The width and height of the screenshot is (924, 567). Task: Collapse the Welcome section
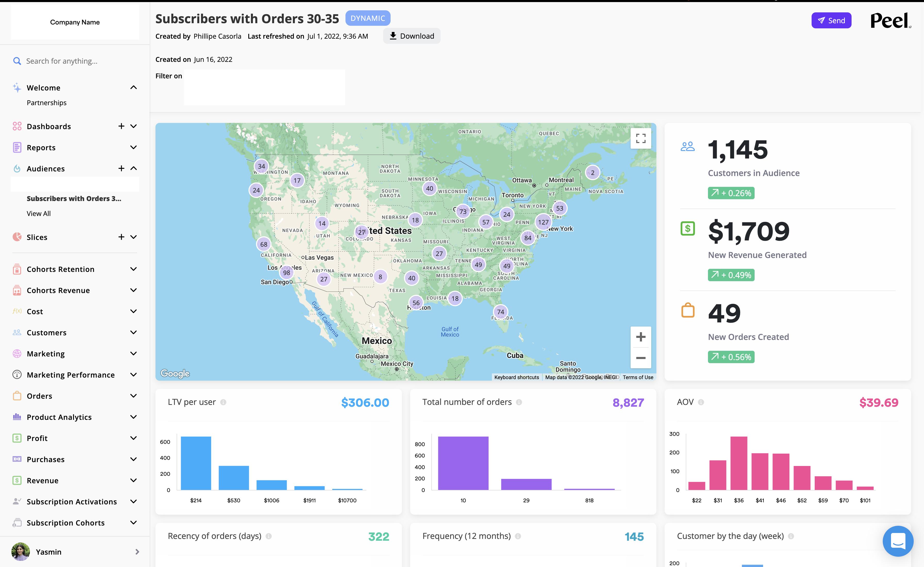coord(134,87)
